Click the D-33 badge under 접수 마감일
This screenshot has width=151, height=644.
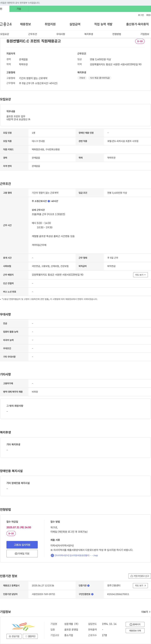pos(11,533)
